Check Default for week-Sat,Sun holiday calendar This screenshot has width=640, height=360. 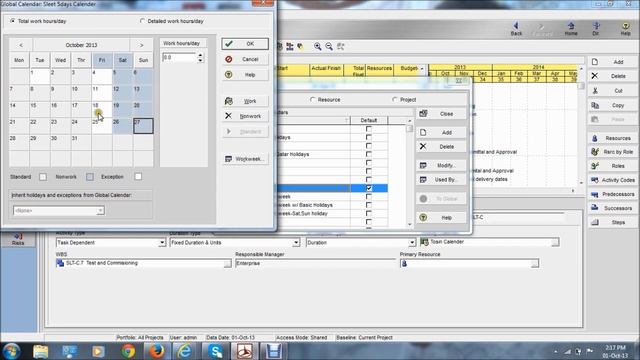pyautogui.click(x=369, y=213)
